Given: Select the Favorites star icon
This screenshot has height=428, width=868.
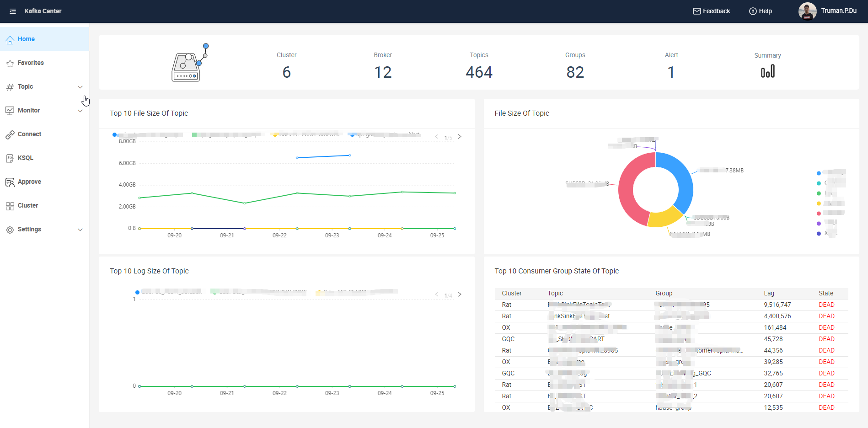Looking at the screenshot, I should [10, 63].
